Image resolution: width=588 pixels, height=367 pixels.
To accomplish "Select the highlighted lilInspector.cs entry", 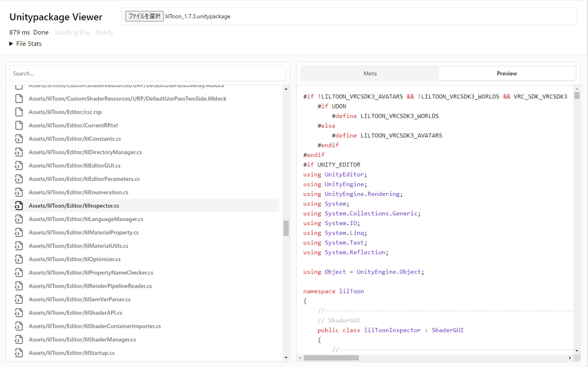I will tap(144, 206).
